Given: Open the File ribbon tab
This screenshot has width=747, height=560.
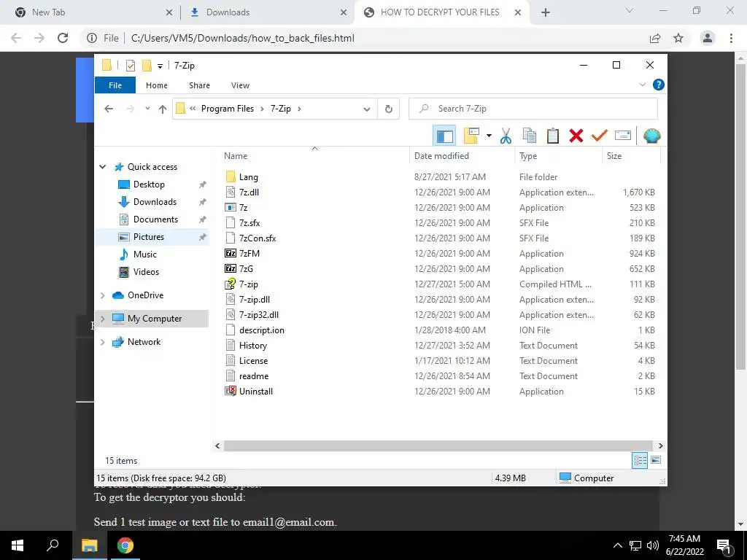Looking at the screenshot, I should coord(115,85).
